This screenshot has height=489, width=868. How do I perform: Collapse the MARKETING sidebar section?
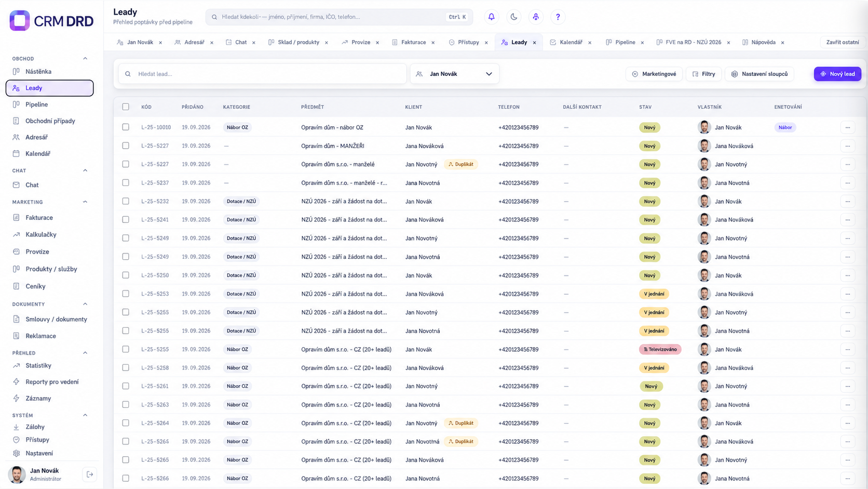click(x=85, y=202)
